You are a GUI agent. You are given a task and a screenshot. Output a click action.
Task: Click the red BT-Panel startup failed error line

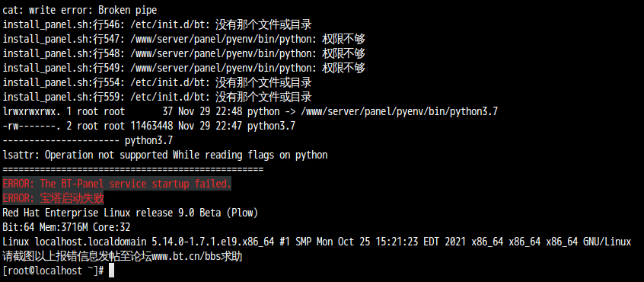pyautogui.click(x=117, y=184)
